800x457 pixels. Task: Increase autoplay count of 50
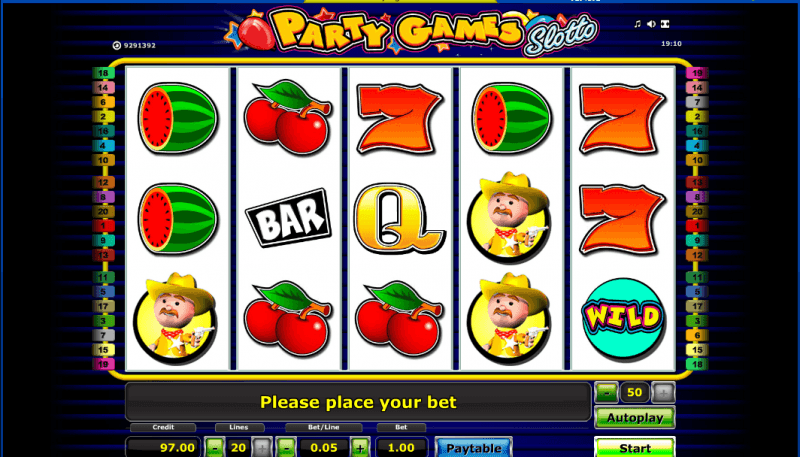tap(663, 393)
